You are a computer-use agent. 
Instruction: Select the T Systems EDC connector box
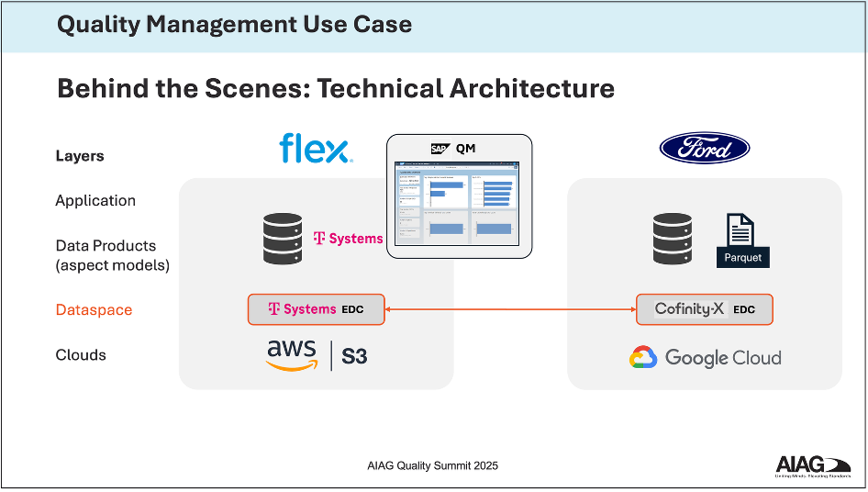[317, 309]
